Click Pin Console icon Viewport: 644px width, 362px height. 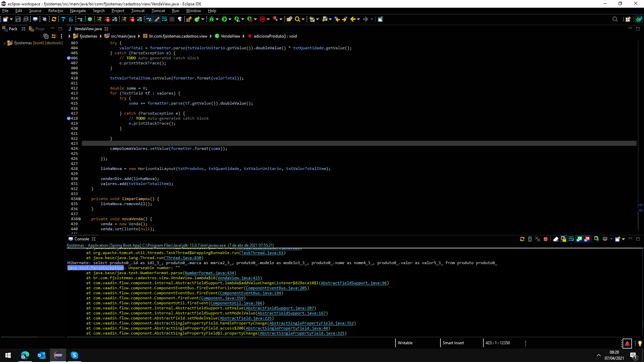[596, 239]
